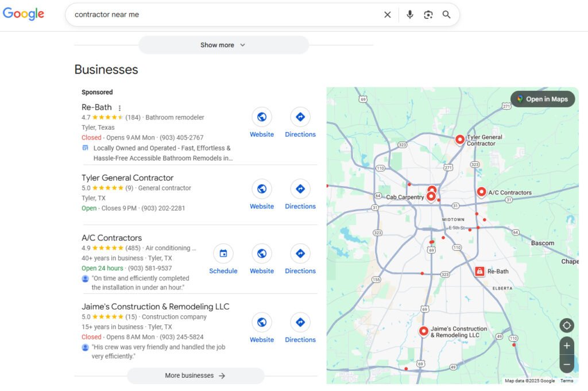The width and height of the screenshot is (588, 391).
Task: Activate voice search with the microphone icon
Action: point(409,14)
